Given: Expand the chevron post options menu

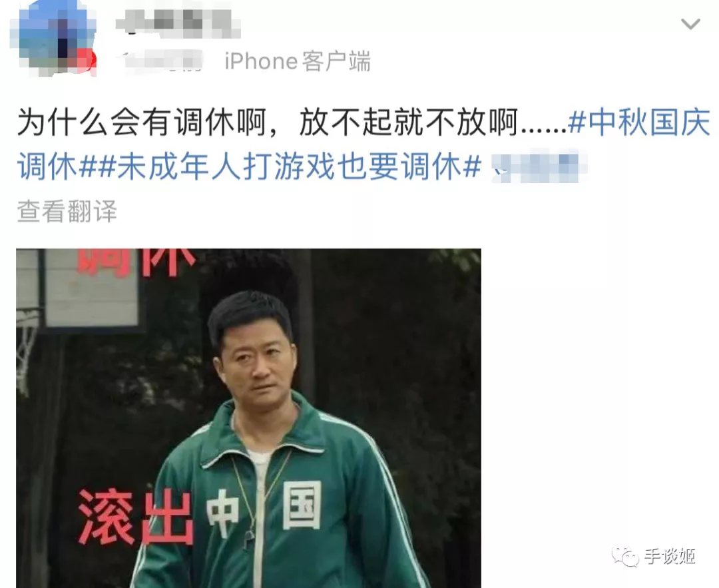Looking at the screenshot, I should pyautogui.click(x=690, y=23).
